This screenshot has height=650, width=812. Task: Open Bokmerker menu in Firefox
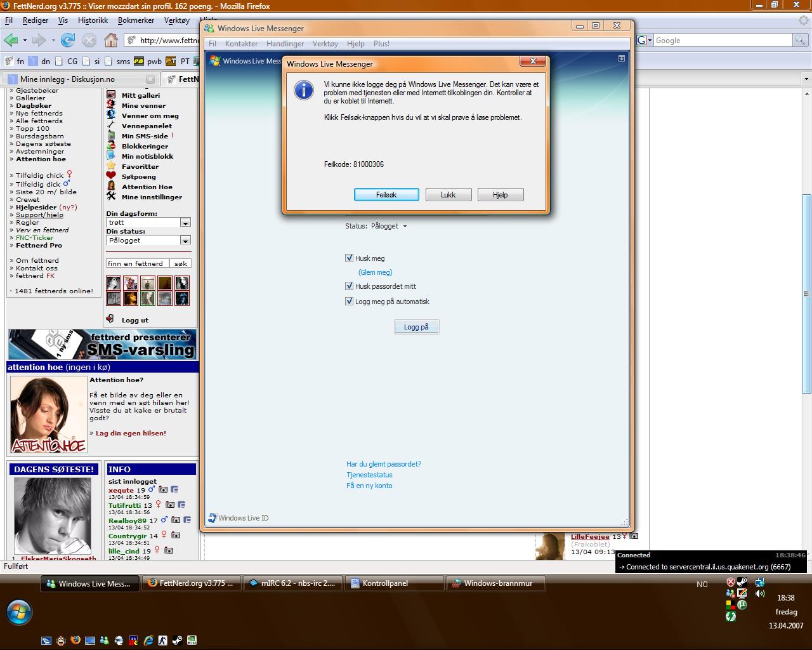[136, 20]
